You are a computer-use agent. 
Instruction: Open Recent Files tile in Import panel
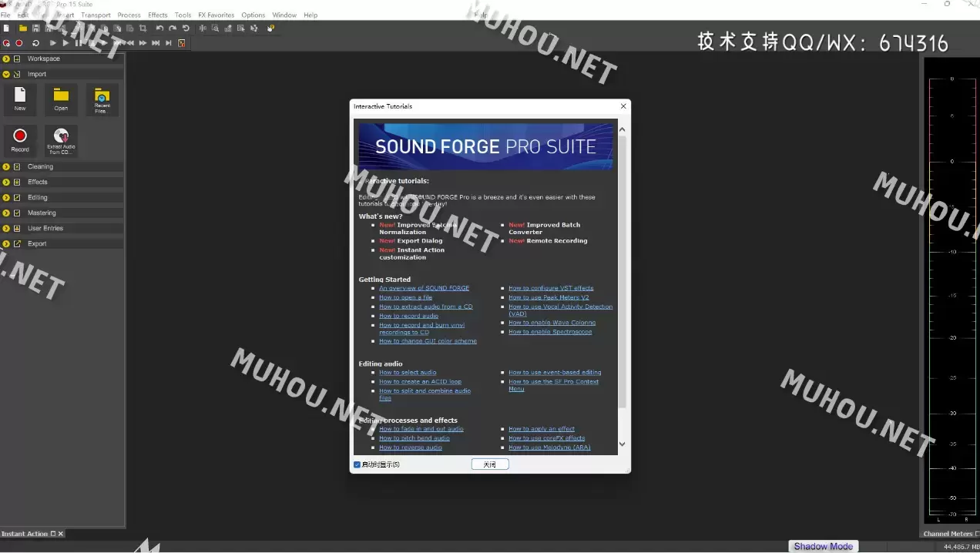[102, 99]
